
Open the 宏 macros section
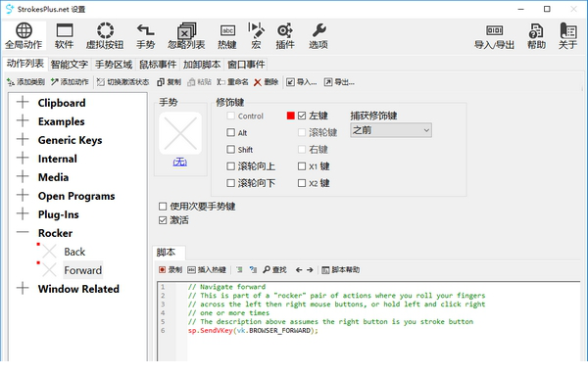[256, 36]
